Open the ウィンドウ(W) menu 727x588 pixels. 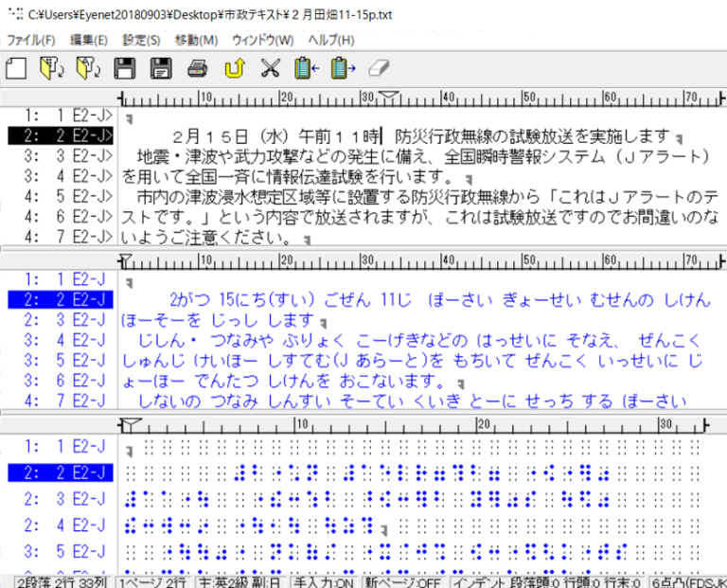tap(263, 41)
